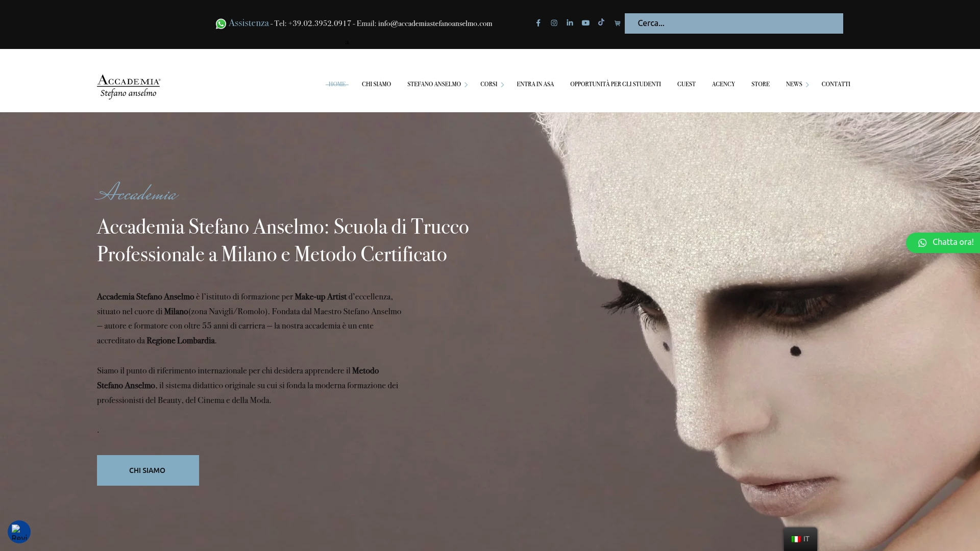Expand the News submenu arrow
The height and width of the screenshot is (551, 980).
pos(807,85)
